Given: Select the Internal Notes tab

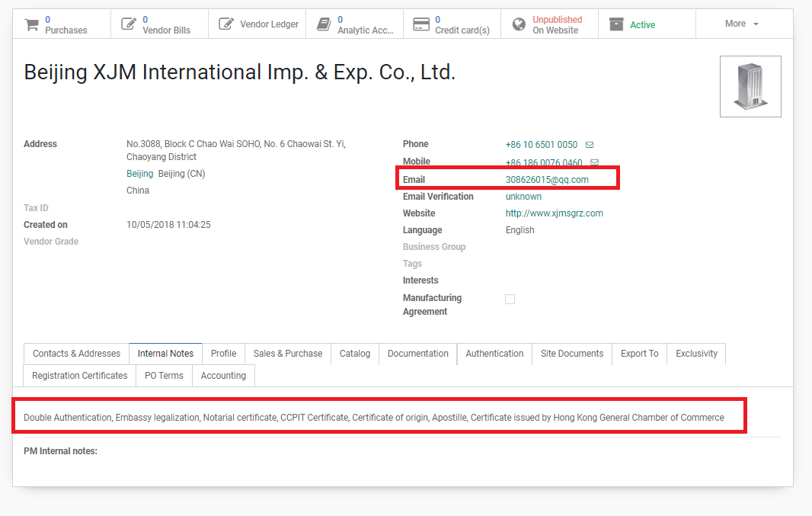Looking at the screenshot, I should (166, 354).
